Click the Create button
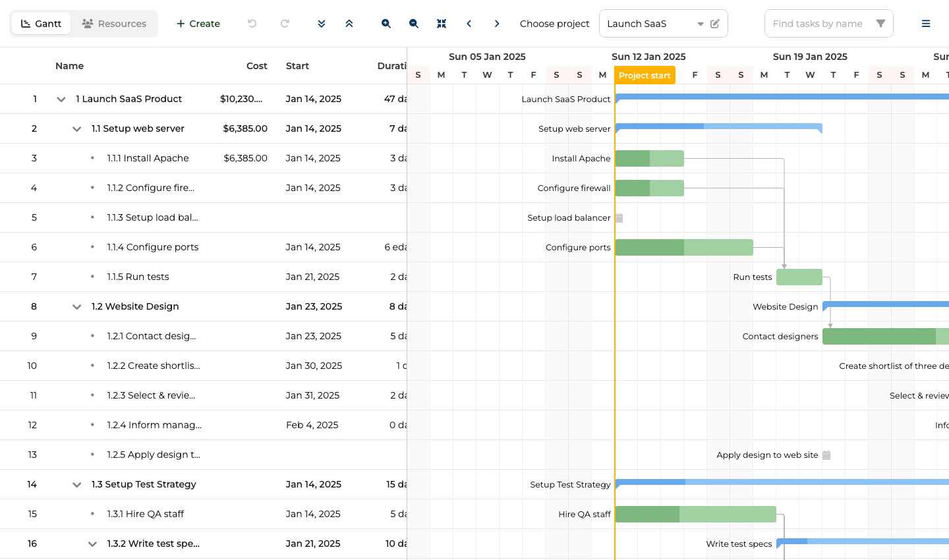 pos(198,24)
